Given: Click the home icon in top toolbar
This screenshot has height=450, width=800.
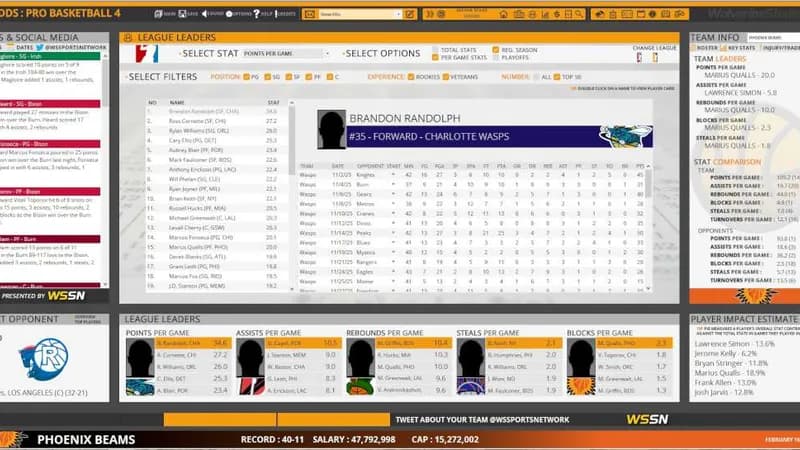Looking at the screenshot, I should 504,14.
